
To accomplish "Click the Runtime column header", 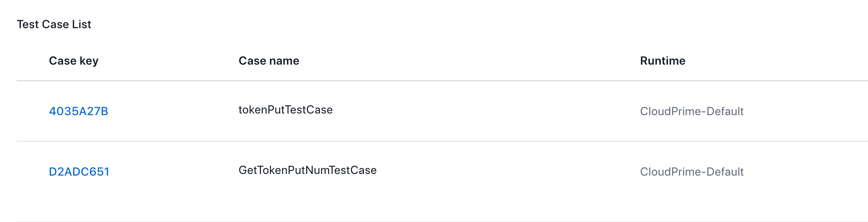I will click(x=663, y=61).
